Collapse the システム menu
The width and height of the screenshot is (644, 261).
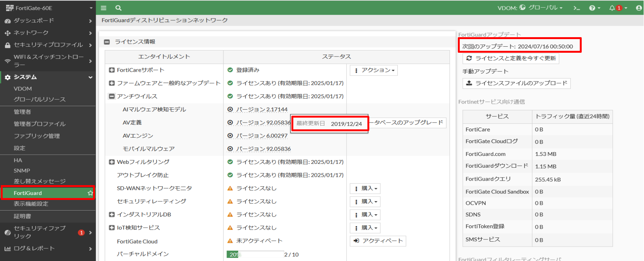(x=48, y=77)
